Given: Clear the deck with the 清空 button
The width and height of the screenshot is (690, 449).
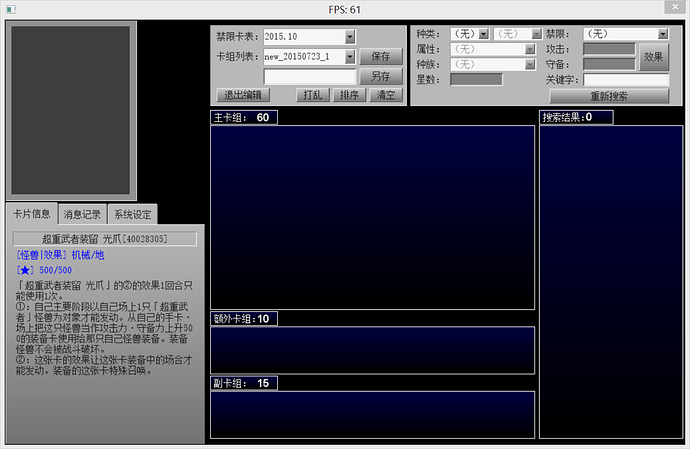Looking at the screenshot, I should click(x=385, y=96).
